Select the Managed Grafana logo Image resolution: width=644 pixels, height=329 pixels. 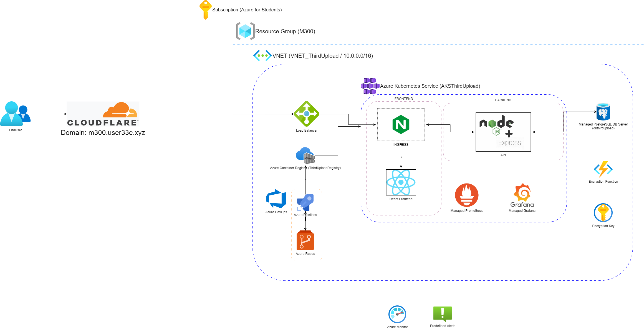click(522, 195)
